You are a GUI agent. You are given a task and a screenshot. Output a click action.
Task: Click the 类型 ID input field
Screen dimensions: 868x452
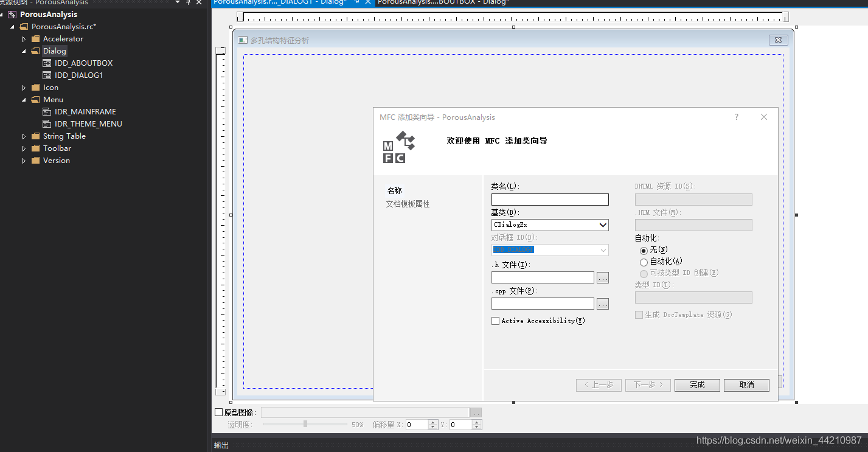(x=693, y=297)
